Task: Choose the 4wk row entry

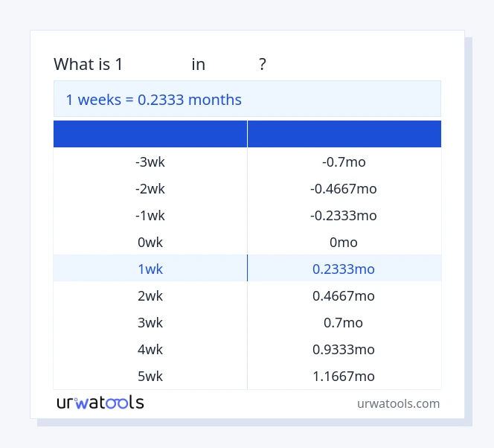Action: [x=150, y=349]
